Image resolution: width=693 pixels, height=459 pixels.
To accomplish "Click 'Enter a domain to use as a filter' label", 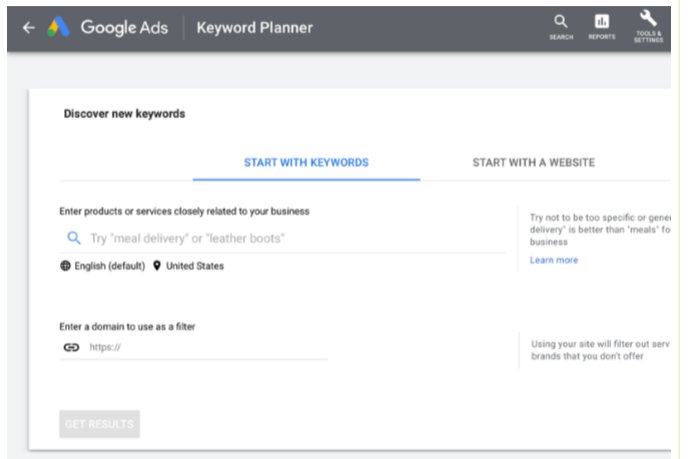I will 127,327.
